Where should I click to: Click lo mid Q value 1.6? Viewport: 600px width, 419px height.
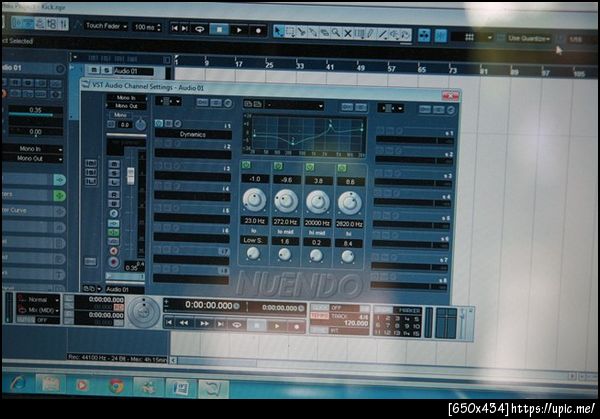(285, 241)
